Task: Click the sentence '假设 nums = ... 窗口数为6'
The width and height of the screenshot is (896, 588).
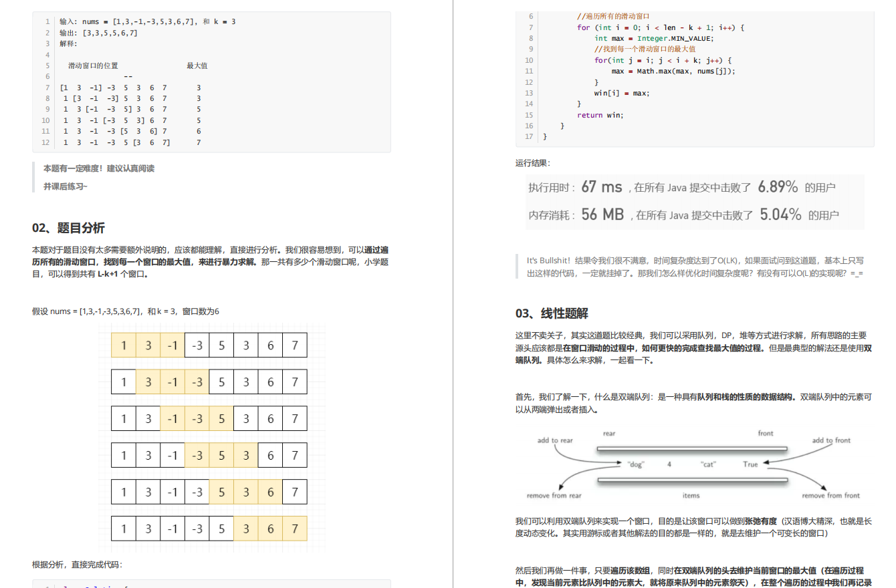Action: tap(126, 311)
